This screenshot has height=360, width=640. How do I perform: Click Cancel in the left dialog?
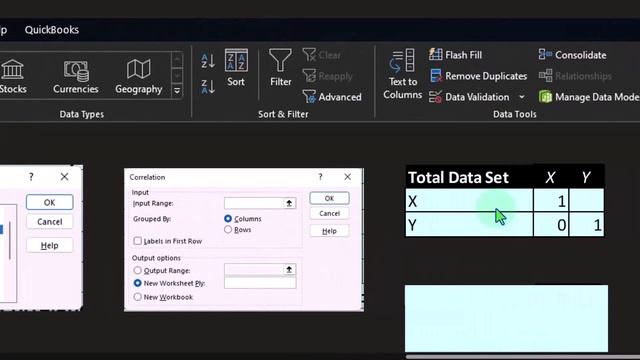49,222
